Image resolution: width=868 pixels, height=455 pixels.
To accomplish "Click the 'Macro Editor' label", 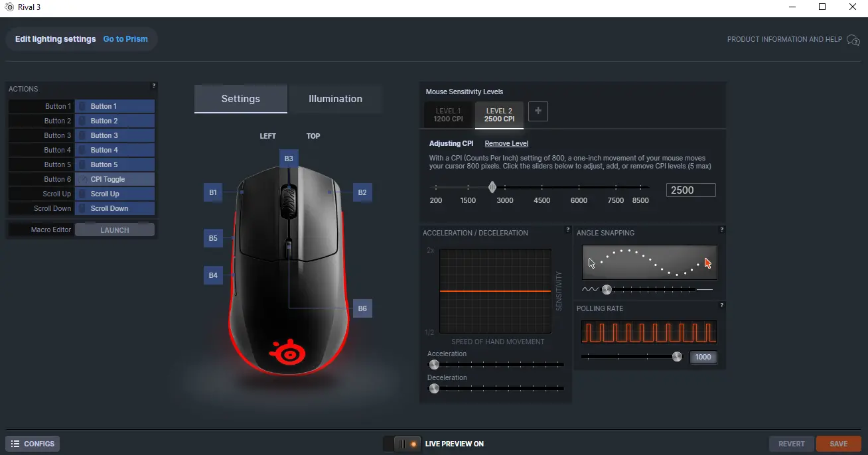I will click(x=51, y=230).
